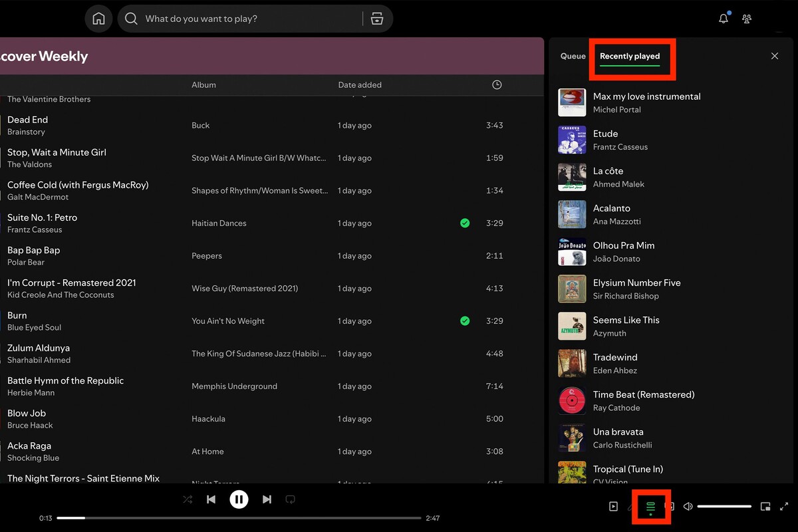This screenshot has height=532, width=798.
Task: Open artist Michel Portal
Action: tap(617, 110)
